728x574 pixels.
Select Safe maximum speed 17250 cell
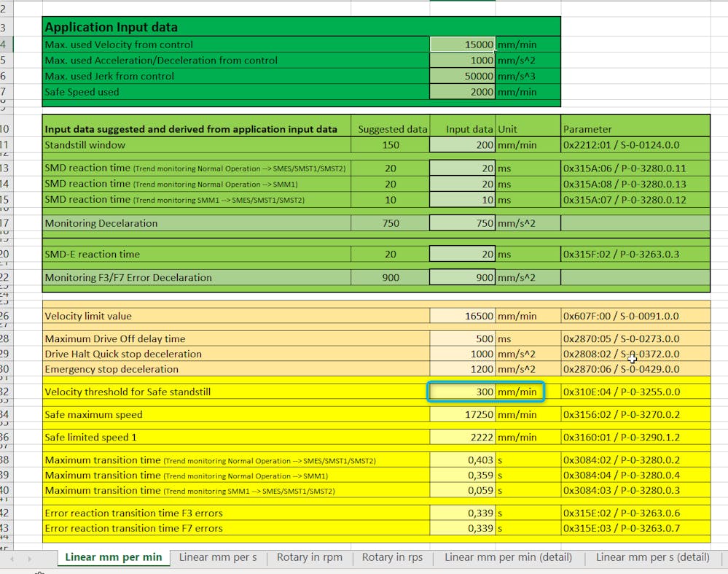[x=463, y=414]
